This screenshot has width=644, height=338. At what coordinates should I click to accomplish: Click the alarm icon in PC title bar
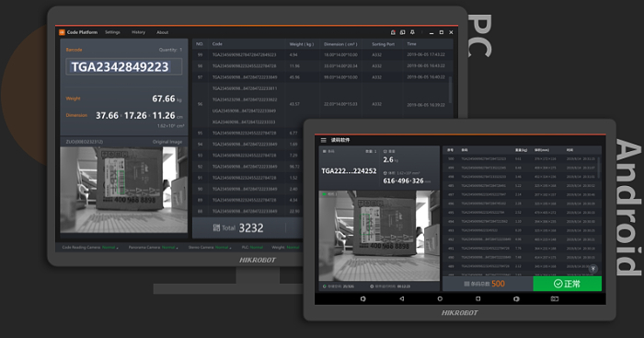click(393, 32)
